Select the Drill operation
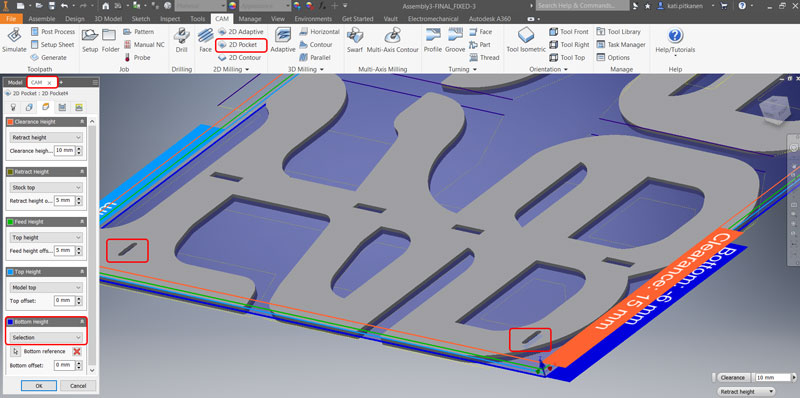 (x=182, y=40)
